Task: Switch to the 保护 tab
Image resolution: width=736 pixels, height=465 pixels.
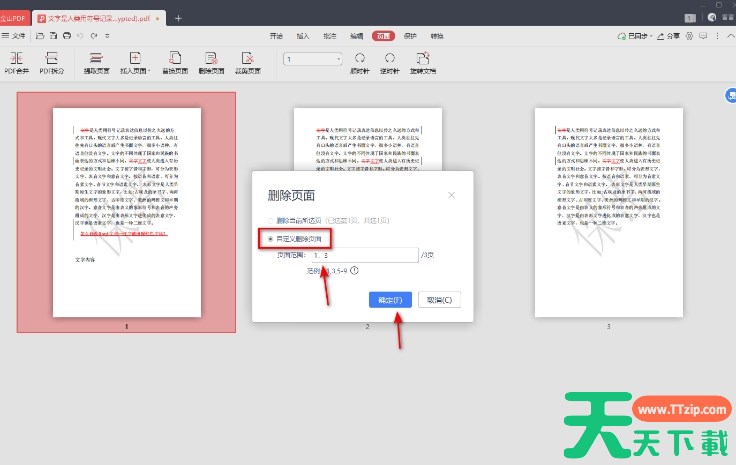Action: (x=410, y=36)
